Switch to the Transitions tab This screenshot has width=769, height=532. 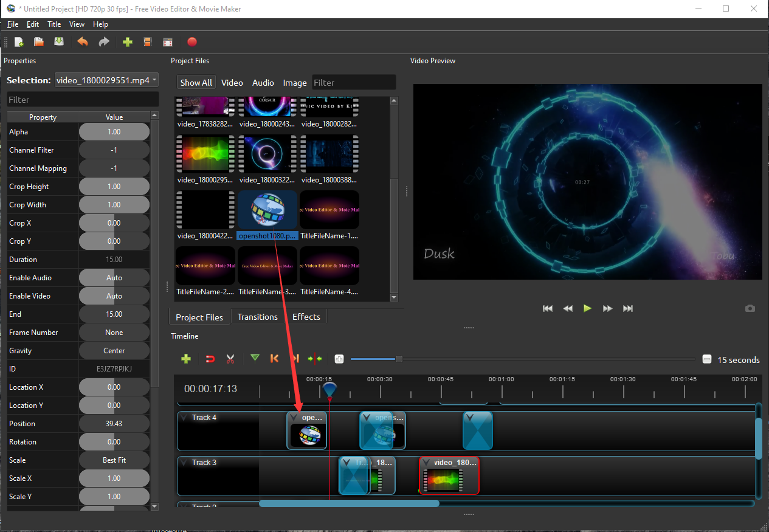[257, 317]
